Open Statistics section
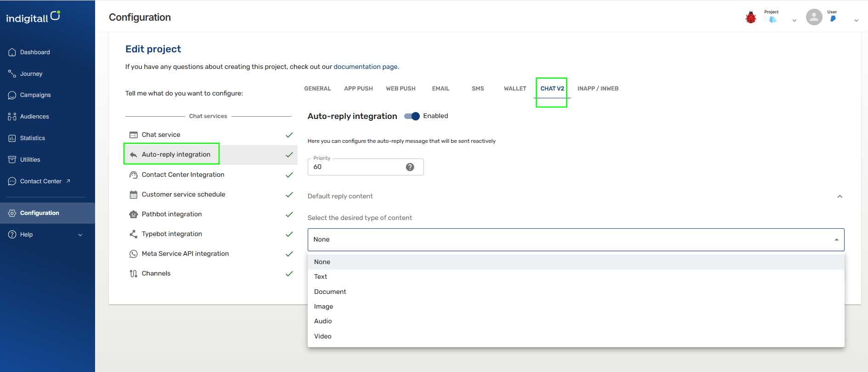 click(x=47, y=138)
